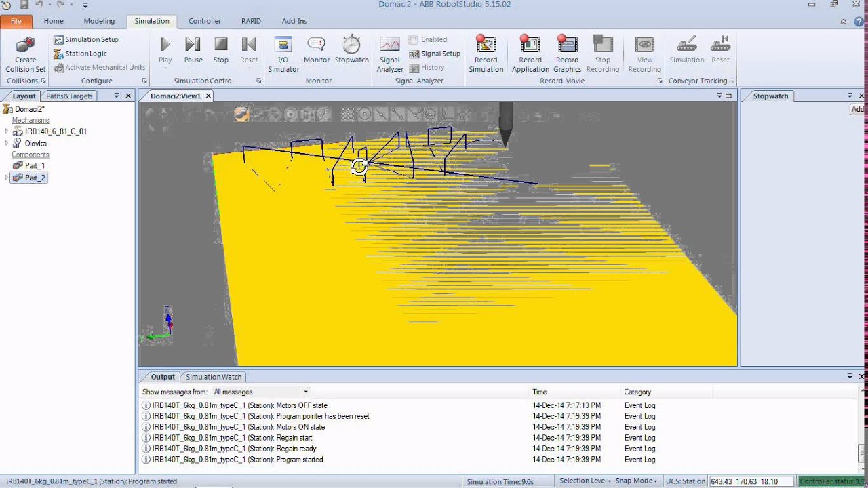868x488 pixels.
Task: Switch to the Modeling ribbon tab
Action: [x=99, y=21]
